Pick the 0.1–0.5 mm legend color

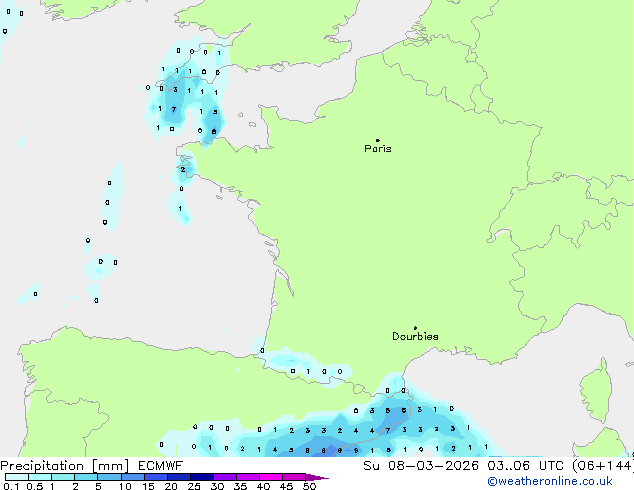(17, 477)
